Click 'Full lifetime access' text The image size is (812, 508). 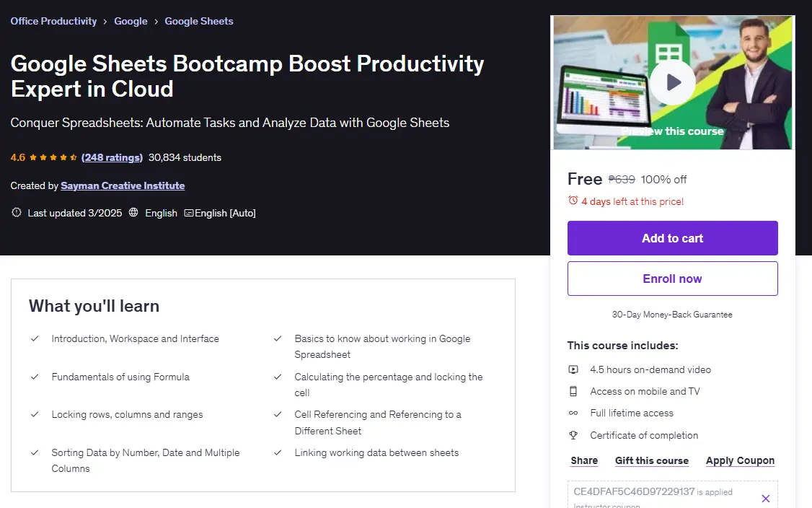(632, 413)
